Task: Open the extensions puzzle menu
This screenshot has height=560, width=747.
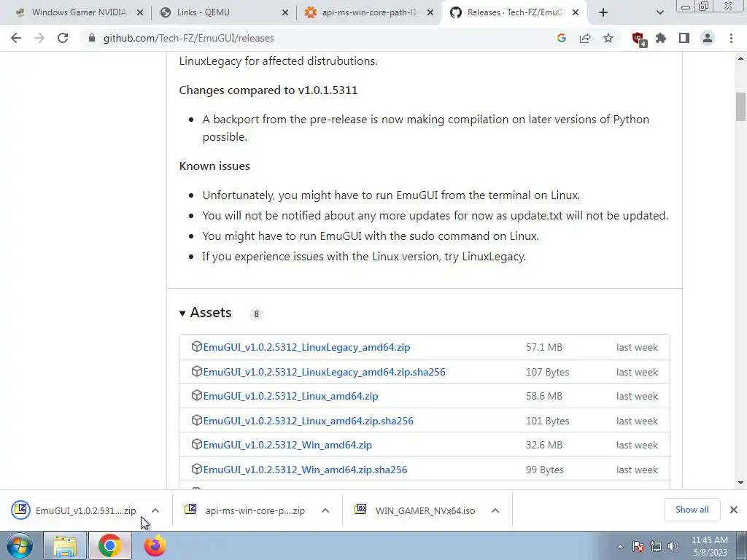Action: (661, 38)
